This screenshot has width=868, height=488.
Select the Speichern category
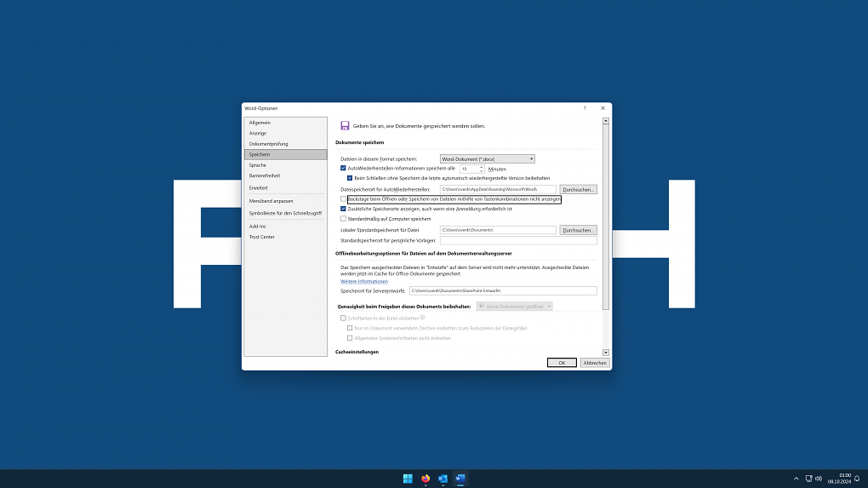pos(286,154)
